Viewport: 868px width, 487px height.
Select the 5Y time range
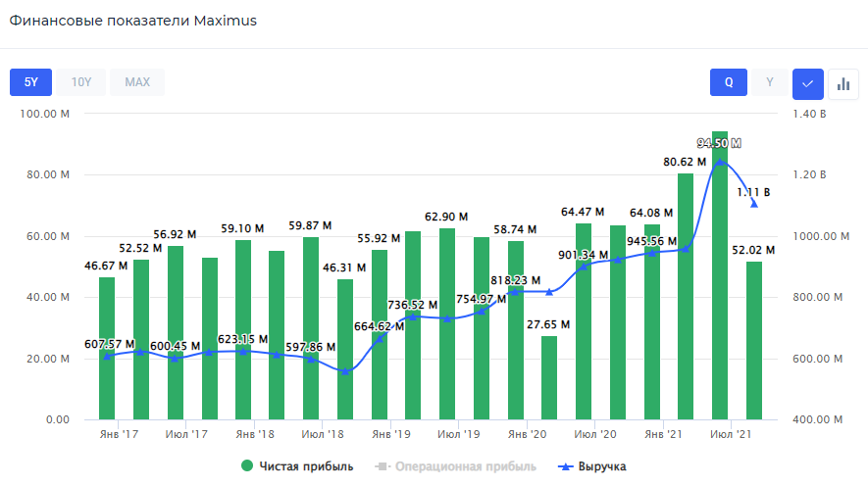(30, 82)
